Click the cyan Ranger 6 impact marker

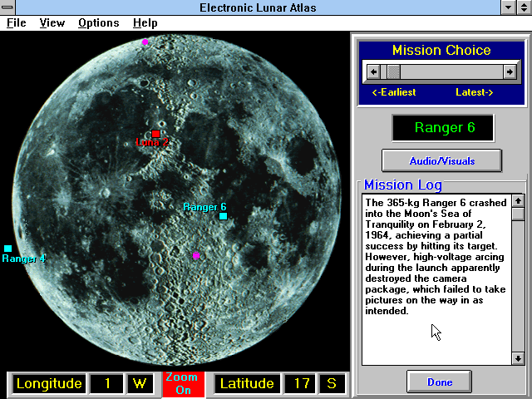[x=223, y=216]
